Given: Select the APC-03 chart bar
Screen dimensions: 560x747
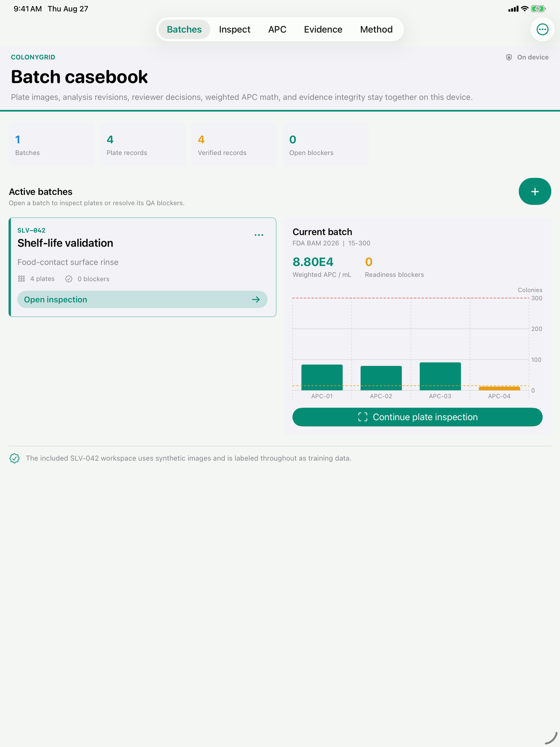Looking at the screenshot, I should click(x=440, y=376).
